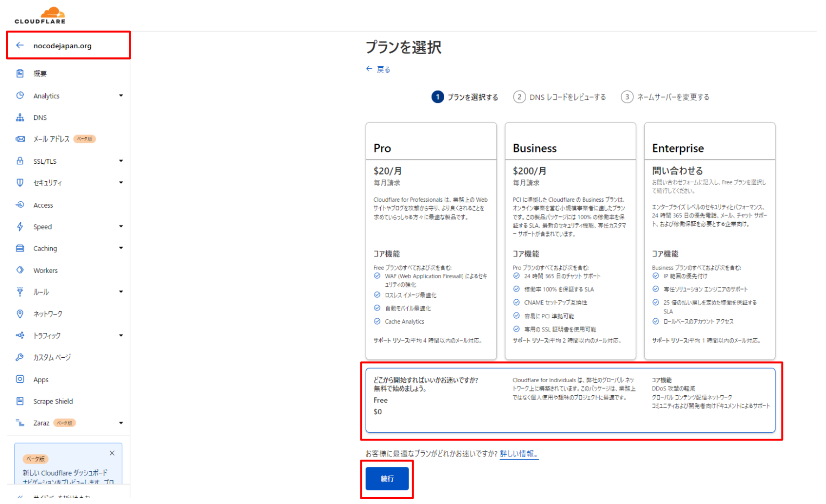Click the arrow icon beside 戻る
Viewport: 826px width, 504px height.
tap(369, 69)
